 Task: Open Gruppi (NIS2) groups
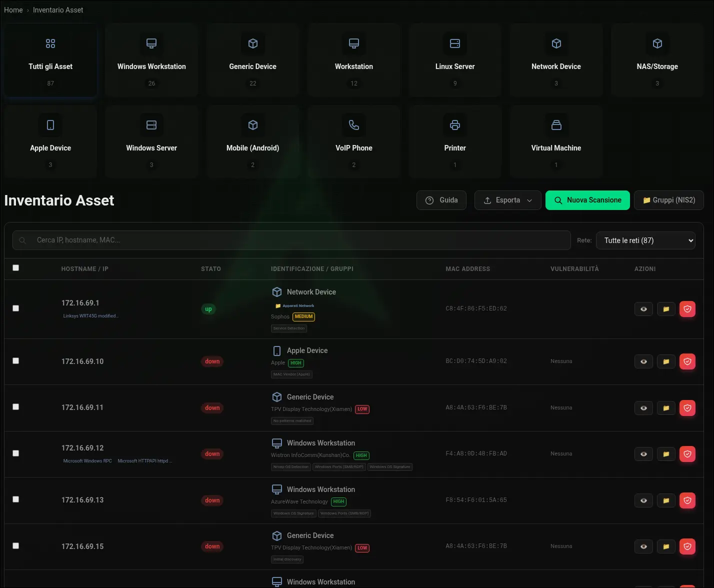point(669,200)
